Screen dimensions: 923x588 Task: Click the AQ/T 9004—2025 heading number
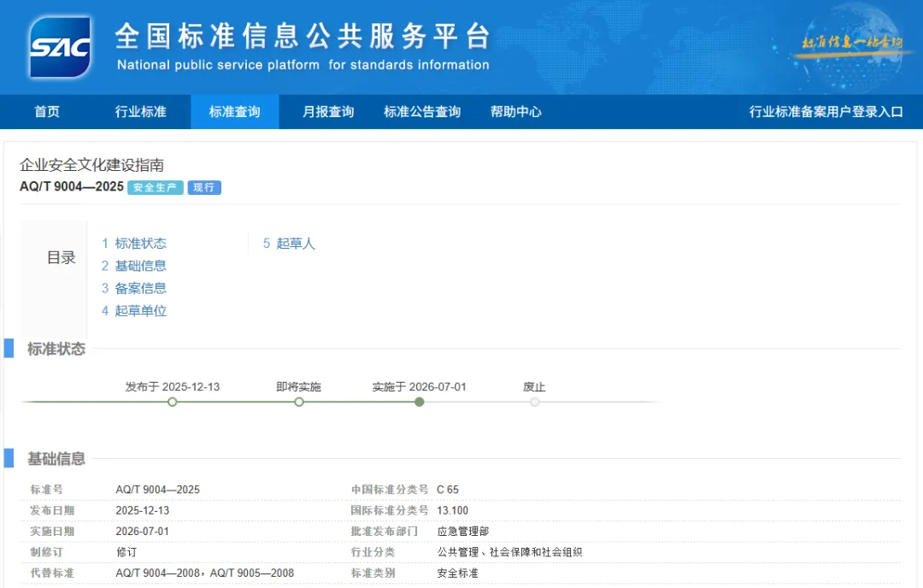72,186
